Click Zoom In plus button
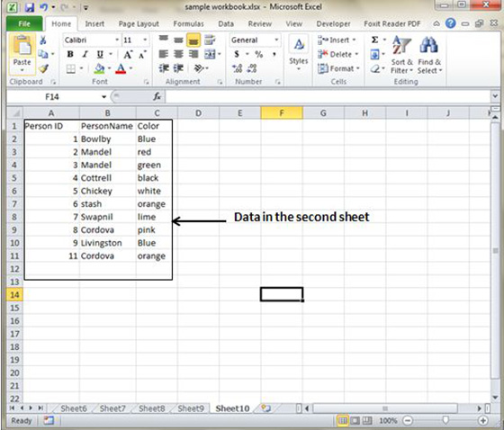Image resolution: width=504 pixels, height=430 pixels. (483, 420)
